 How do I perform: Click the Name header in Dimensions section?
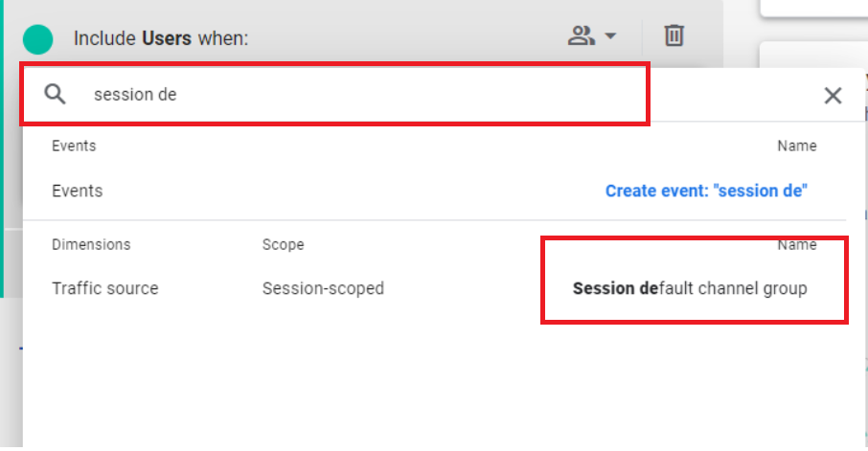tap(796, 244)
